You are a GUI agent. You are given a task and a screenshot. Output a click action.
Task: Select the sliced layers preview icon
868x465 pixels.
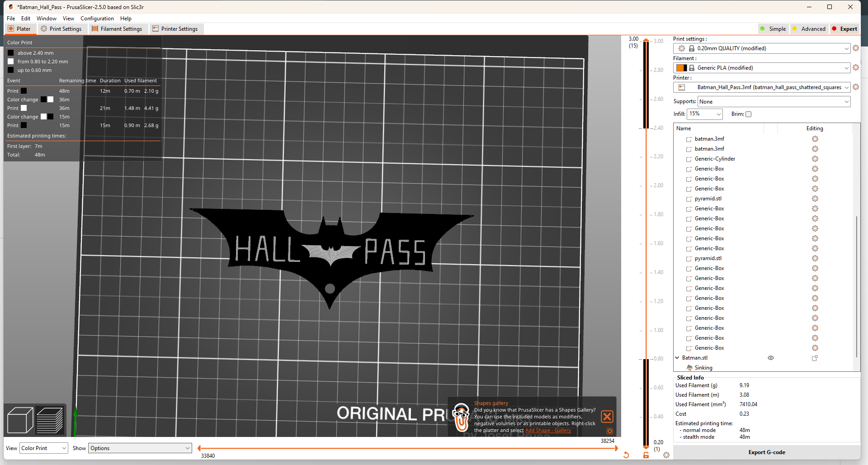pyautogui.click(x=50, y=420)
